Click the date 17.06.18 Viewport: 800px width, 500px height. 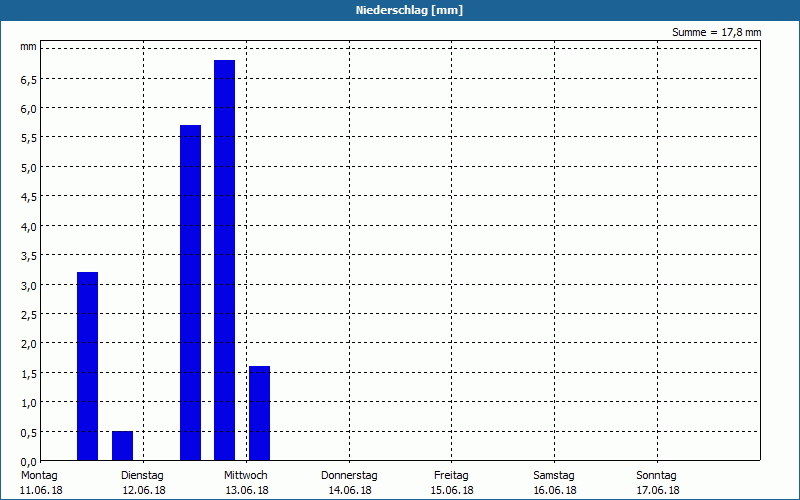[658, 490]
